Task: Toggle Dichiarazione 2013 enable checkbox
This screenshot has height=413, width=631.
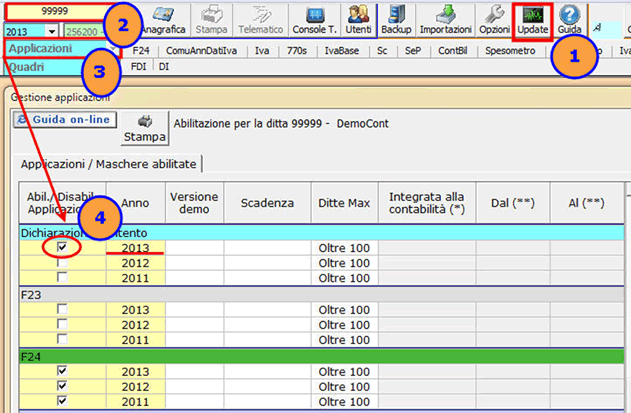Action: click(x=62, y=246)
